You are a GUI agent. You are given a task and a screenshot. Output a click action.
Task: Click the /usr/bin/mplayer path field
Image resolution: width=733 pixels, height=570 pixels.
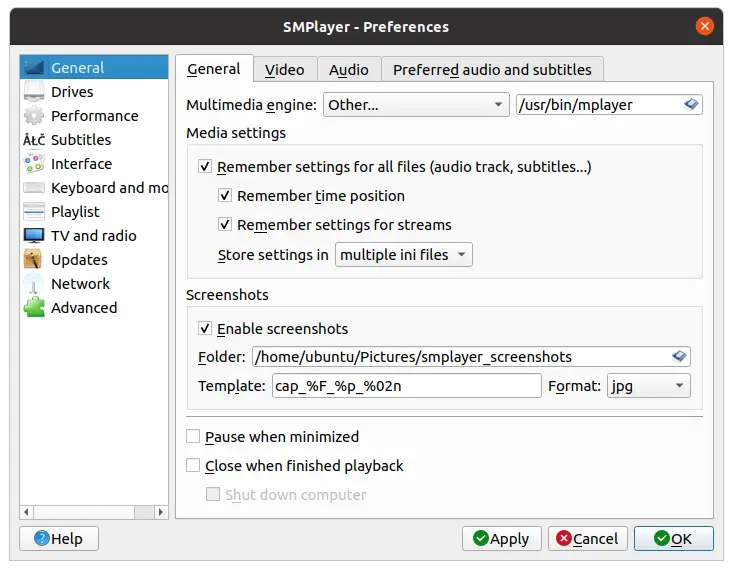(x=609, y=104)
